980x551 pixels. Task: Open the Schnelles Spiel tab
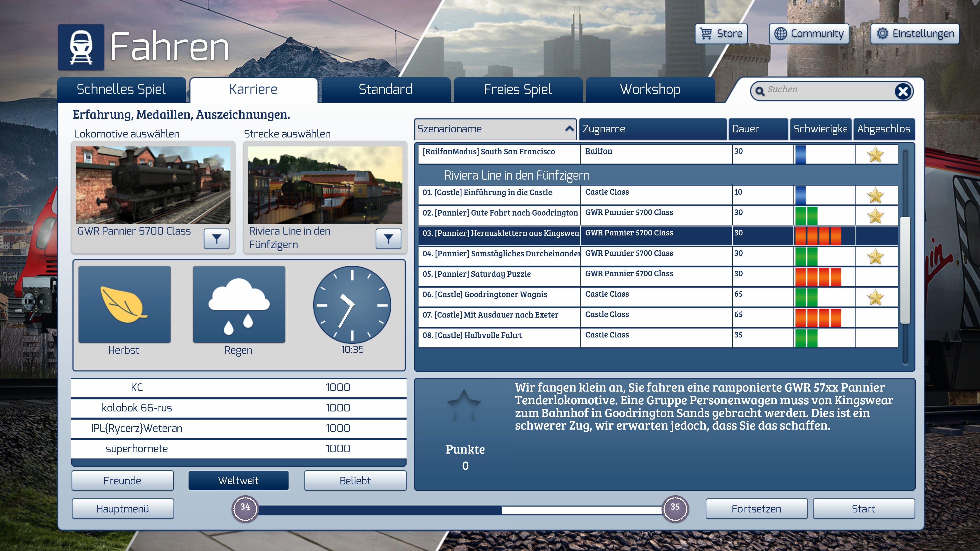pyautogui.click(x=121, y=90)
